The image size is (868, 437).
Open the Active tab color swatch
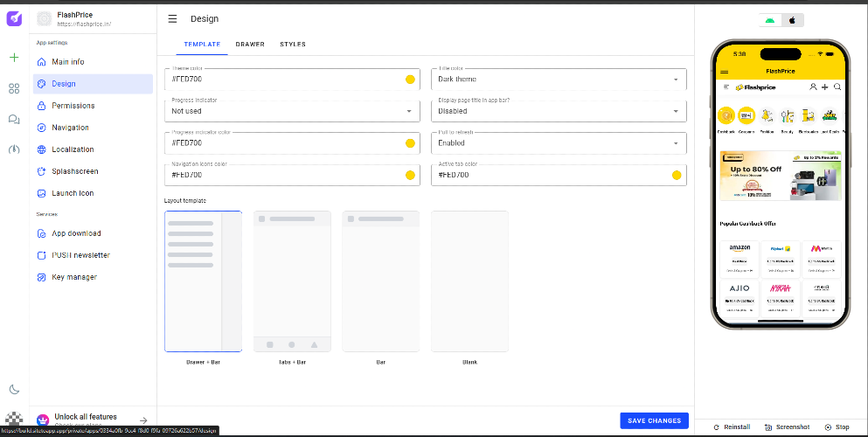[x=677, y=176]
